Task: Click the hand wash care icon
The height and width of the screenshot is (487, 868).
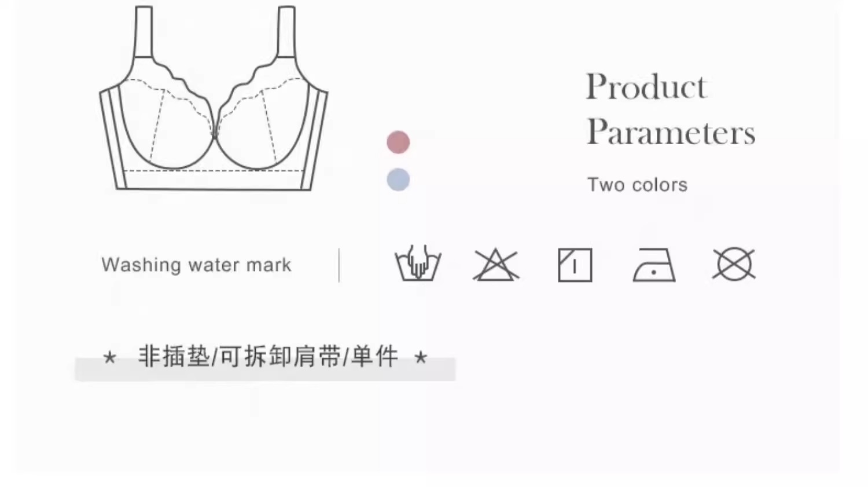Action: 418,263
